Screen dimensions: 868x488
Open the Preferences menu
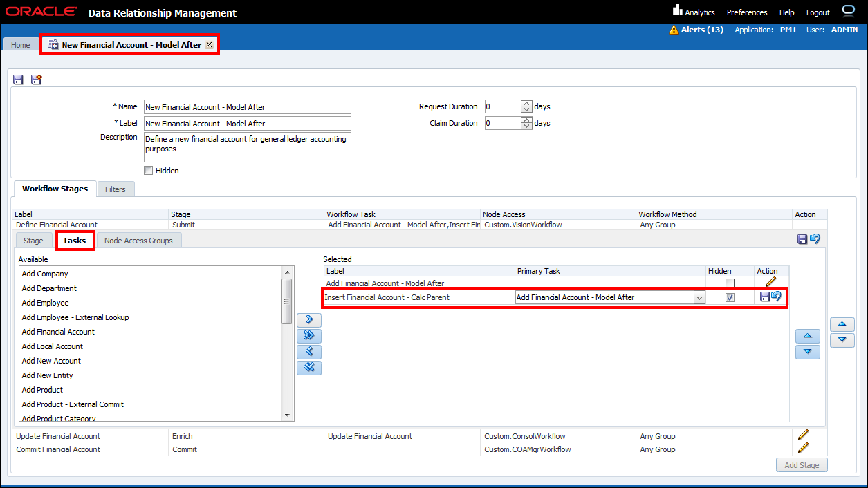coord(747,12)
